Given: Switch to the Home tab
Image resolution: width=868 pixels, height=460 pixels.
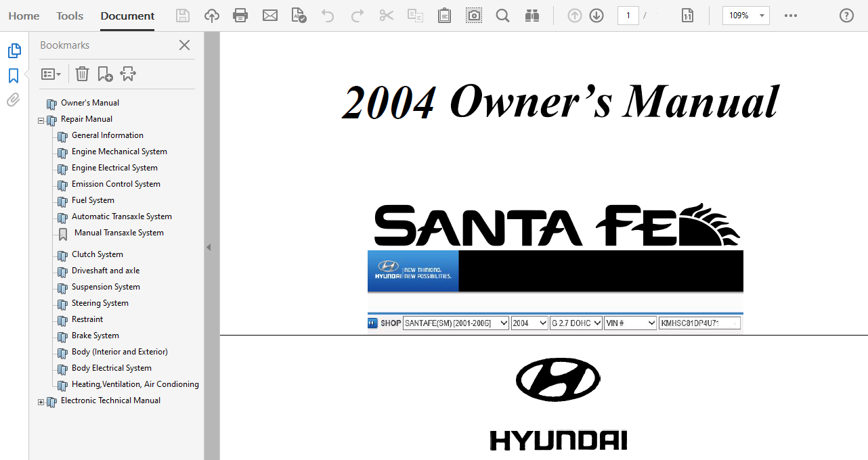Looking at the screenshot, I should pyautogui.click(x=24, y=16).
